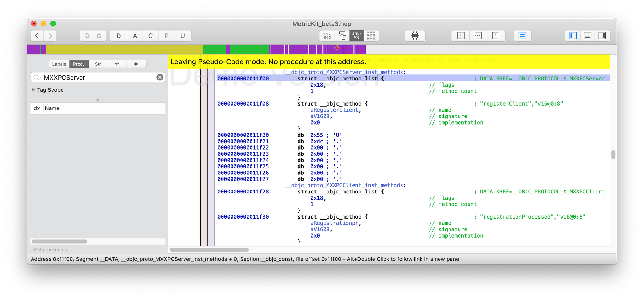Screen dimensions: 644x300
Task: Sort by the Name column header
Action: 104,108
